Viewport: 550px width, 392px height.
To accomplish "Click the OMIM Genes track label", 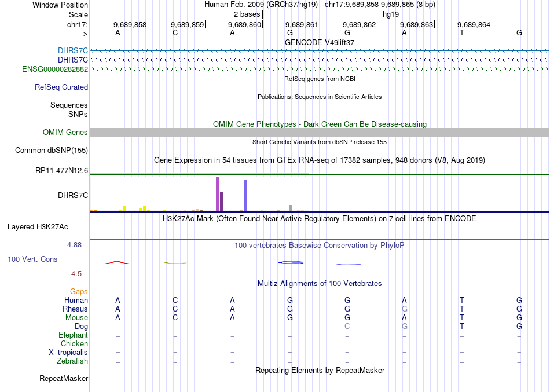I will click(x=65, y=132).
